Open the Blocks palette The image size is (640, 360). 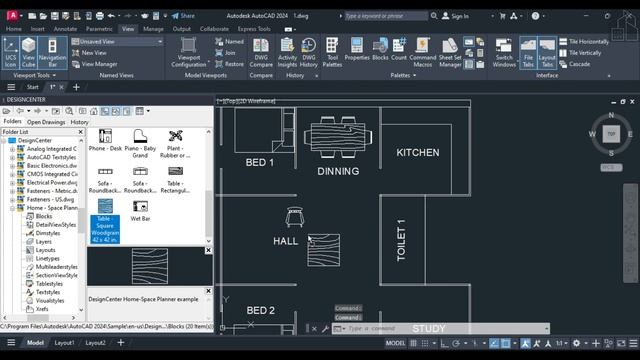(380, 49)
